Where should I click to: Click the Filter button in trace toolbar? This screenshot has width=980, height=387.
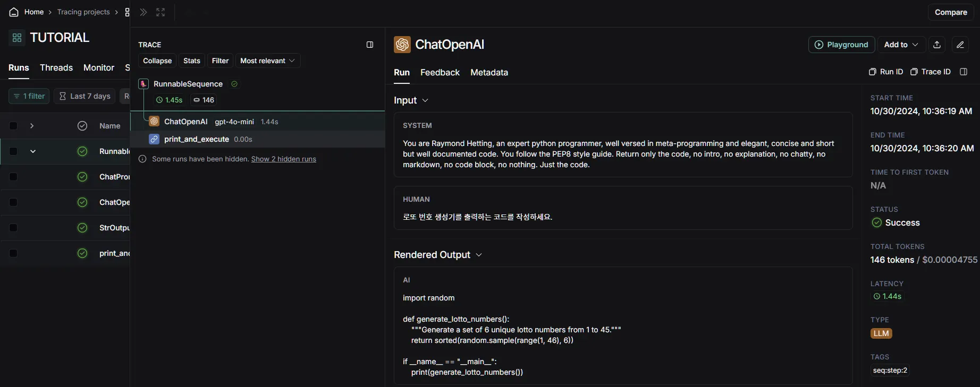coord(220,61)
